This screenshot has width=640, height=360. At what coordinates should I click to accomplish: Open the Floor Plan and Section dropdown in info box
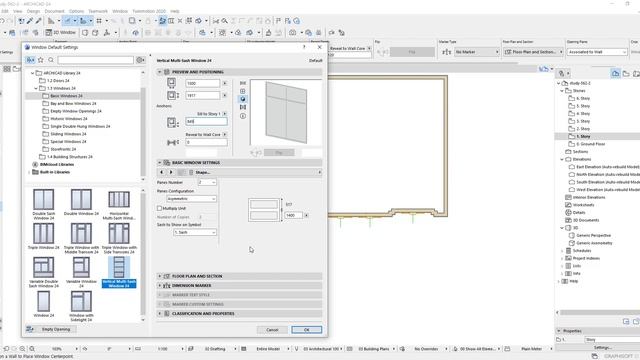(x=533, y=52)
